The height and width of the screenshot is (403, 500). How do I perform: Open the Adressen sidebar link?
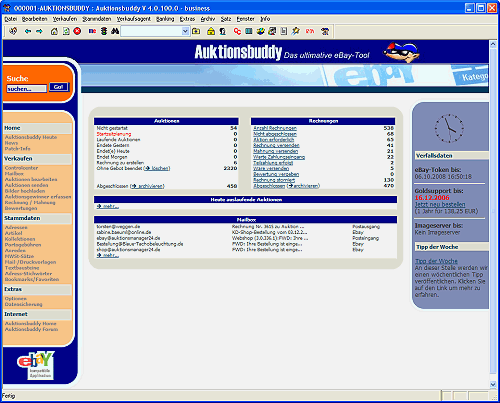(16, 227)
